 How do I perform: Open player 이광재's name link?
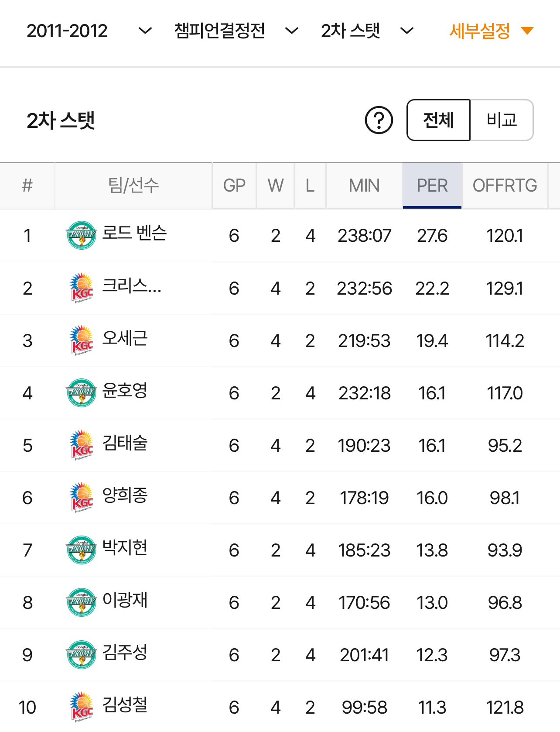125,600
